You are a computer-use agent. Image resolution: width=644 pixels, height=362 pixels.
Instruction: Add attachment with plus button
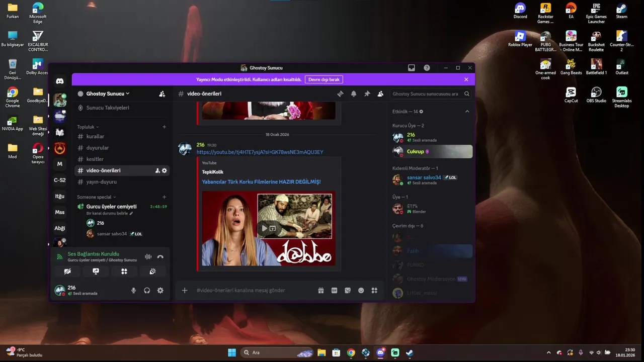(185, 291)
